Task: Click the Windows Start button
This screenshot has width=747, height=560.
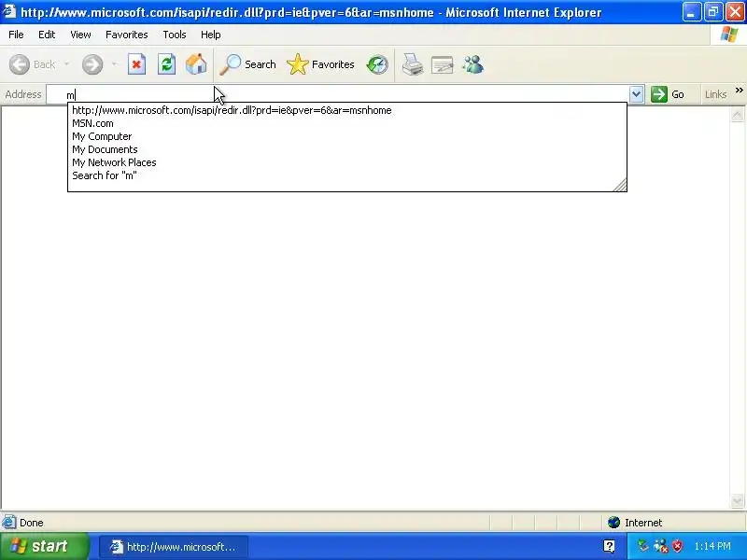Action: pos(45,546)
